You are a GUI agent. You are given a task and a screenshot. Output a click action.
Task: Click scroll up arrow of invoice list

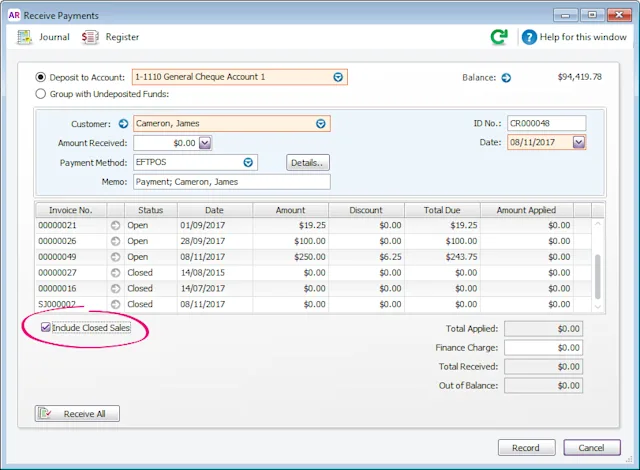tap(598, 224)
